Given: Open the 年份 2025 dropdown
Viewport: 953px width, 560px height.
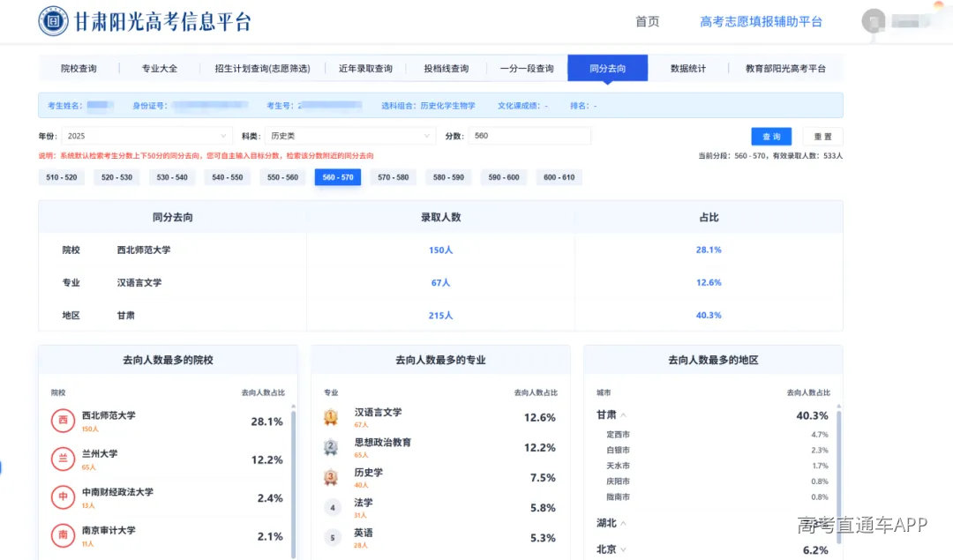Looking at the screenshot, I should 146,136.
